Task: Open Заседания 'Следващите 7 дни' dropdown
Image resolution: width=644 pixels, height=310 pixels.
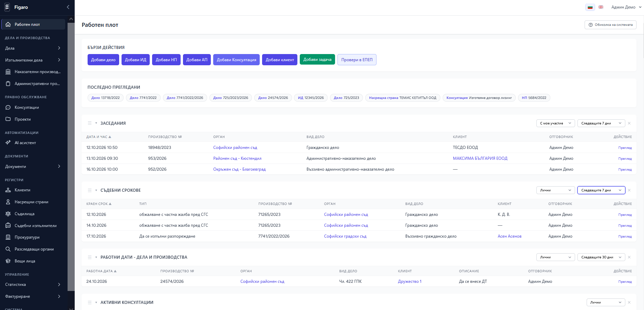Action: pos(601,123)
